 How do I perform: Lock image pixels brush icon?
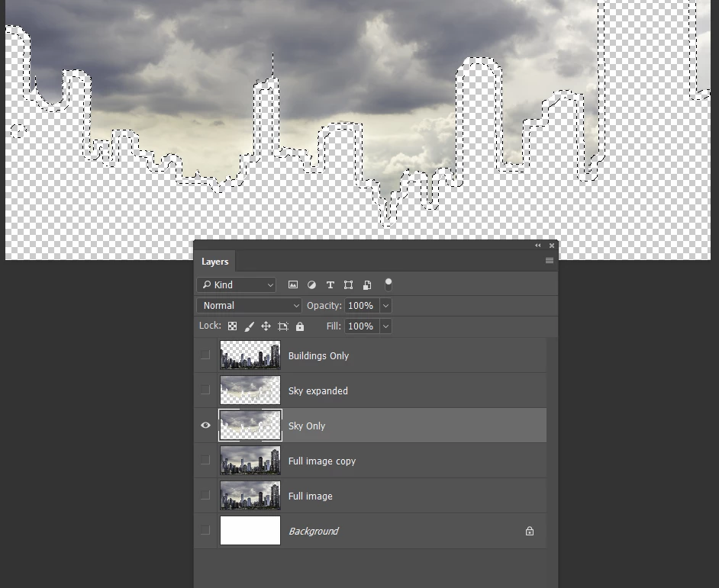click(250, 326)
